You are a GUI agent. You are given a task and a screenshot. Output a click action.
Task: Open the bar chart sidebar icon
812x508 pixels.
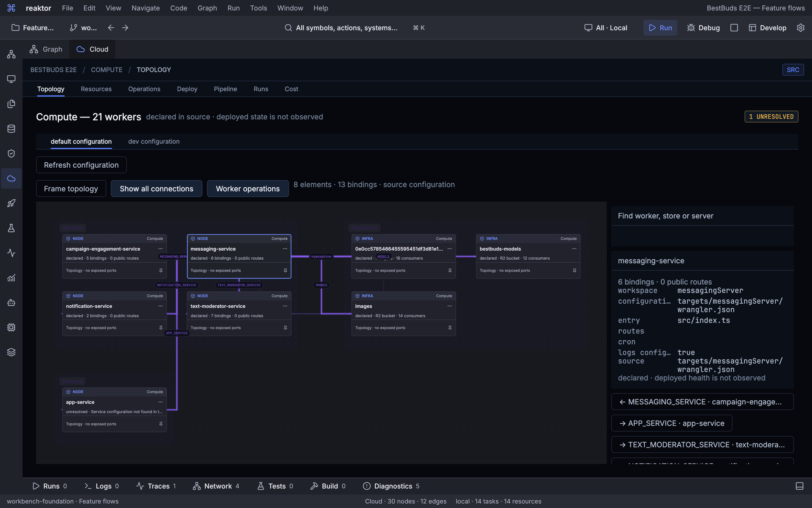pyautogui.click(x=11, y=278)
